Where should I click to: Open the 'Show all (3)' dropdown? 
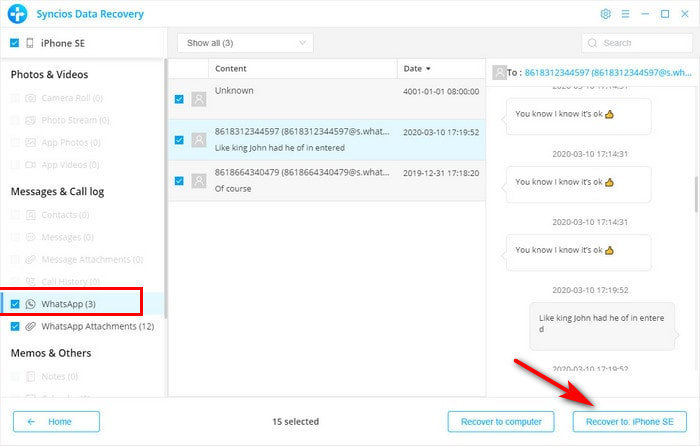tap(245, 43)
